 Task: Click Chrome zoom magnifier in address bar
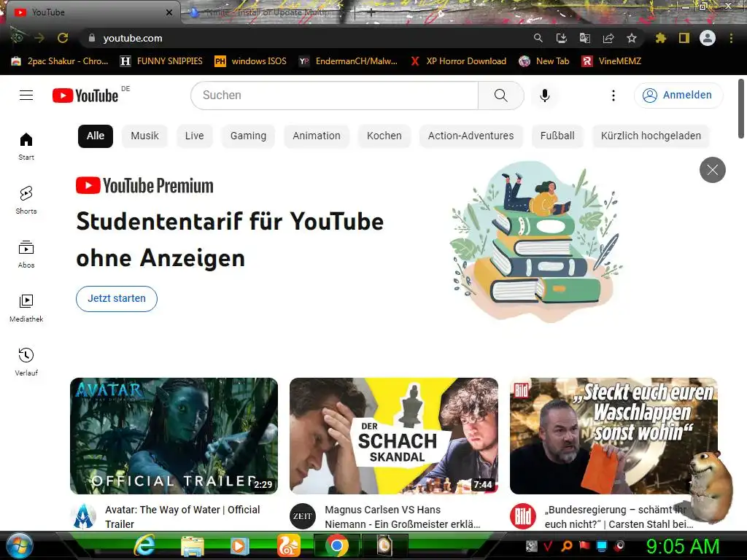(538, 38)
